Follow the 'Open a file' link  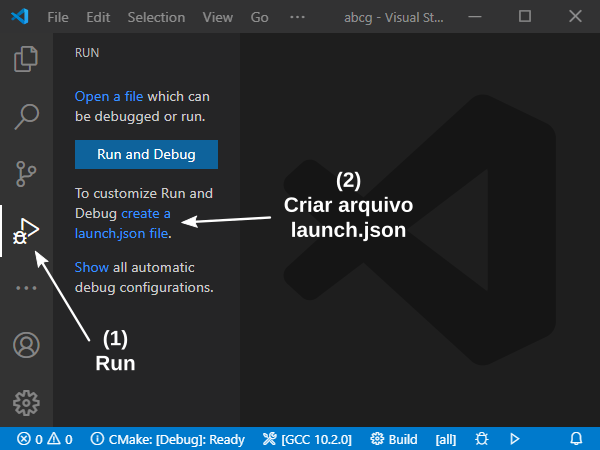tap(109, 96)
